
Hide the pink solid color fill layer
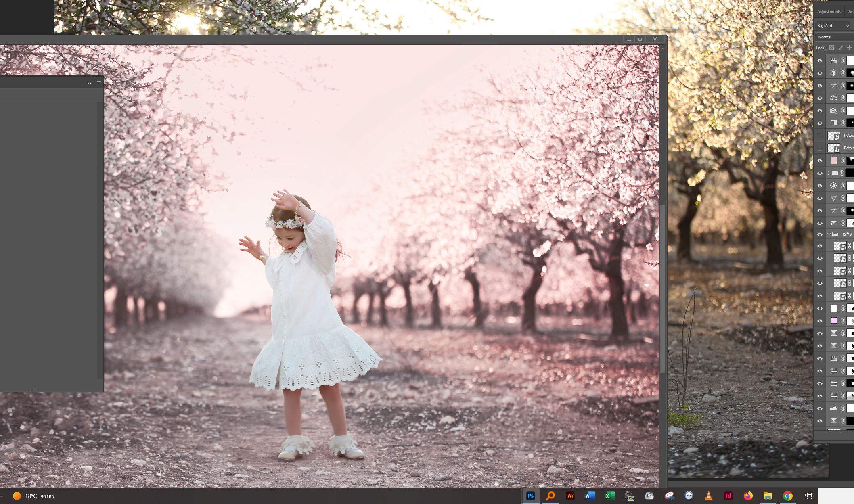(x=820, y=161)
